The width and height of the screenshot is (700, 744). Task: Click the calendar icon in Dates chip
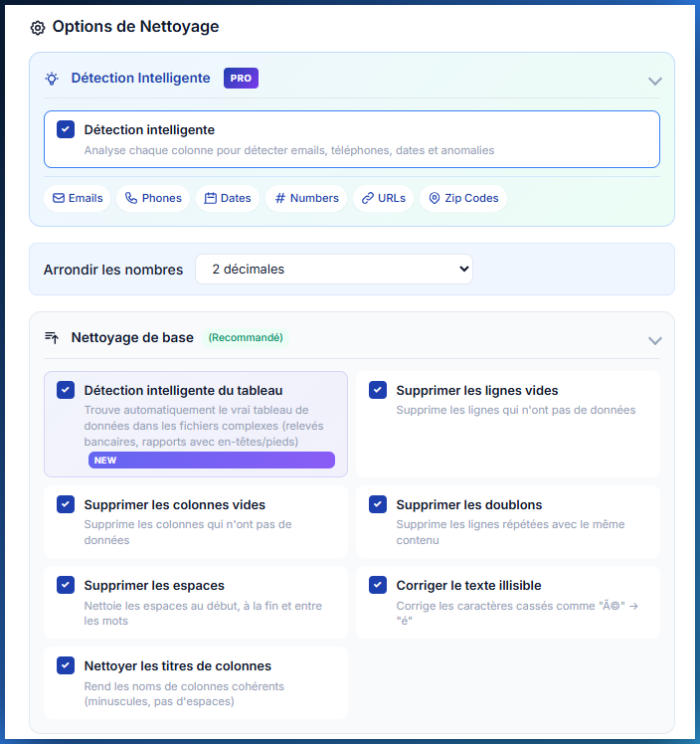[211, 198]
